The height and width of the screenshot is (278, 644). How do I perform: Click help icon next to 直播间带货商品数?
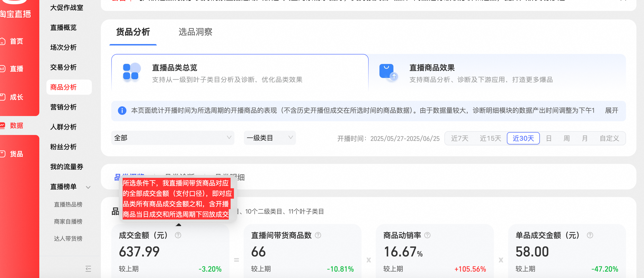pos(318,235)
